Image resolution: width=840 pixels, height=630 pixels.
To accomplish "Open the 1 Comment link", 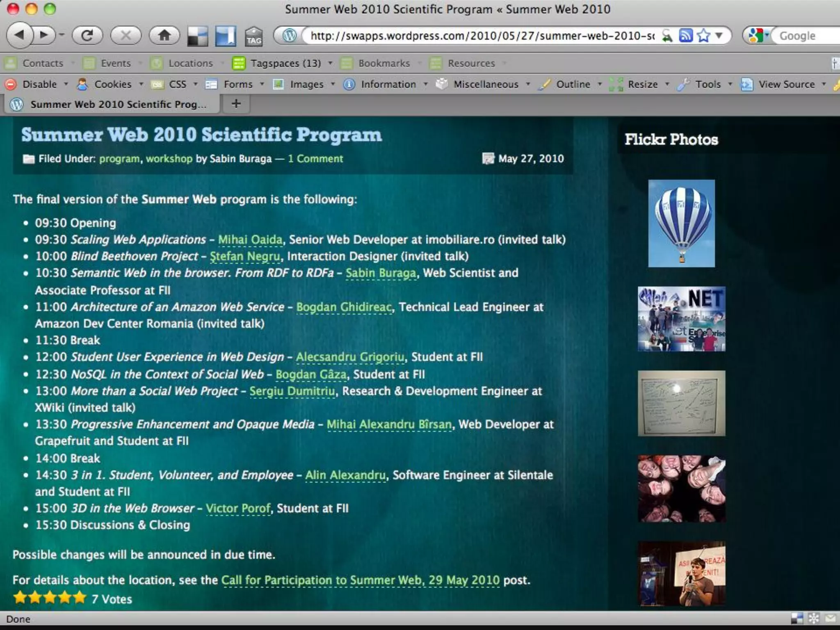I will 315,159.
